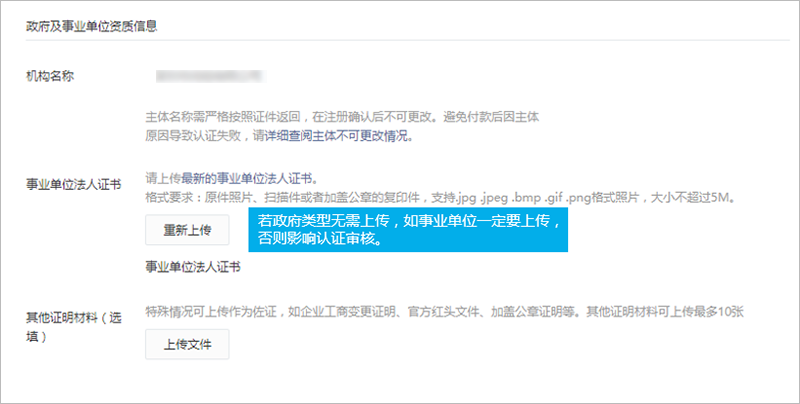Click the text 请上传最新的事业单位法人证书
Viewport: 800px width, 404px height.
click(232, 179)
